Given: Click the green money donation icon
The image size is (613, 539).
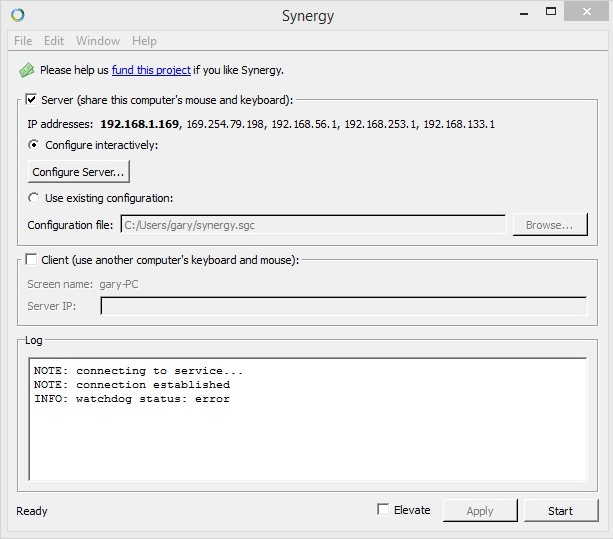Looking at the screenshot, I should coord(27,70).
